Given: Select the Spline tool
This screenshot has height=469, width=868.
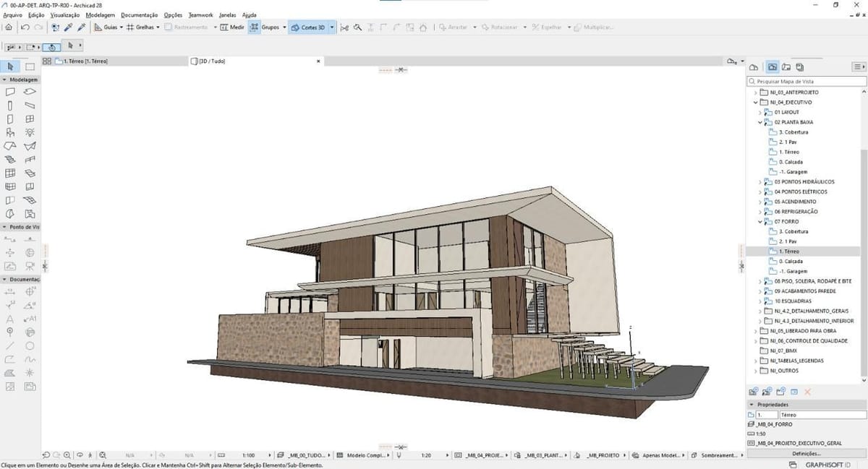Looking at the screenshot, I should click(x=30, y=359).
